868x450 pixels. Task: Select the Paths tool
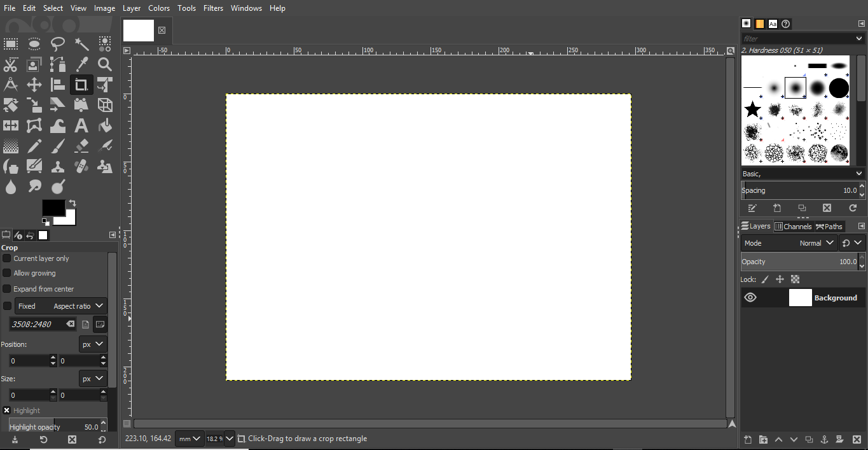(58, 64)
